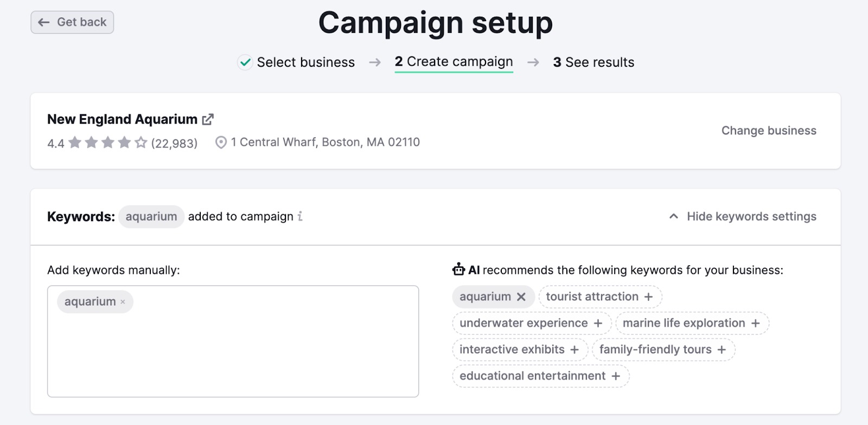Screen dimensions: 868x425
Task: Open the external link beside New England Aquarium
Action: 208,119
